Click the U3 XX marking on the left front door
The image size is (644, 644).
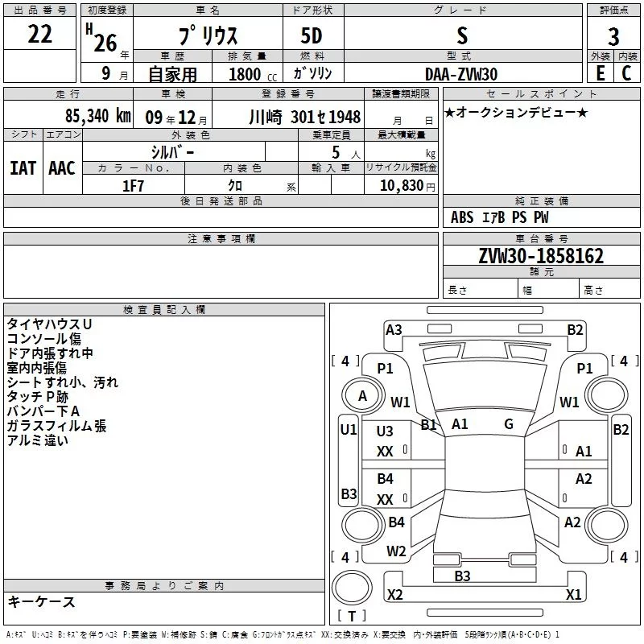point(386,441)
